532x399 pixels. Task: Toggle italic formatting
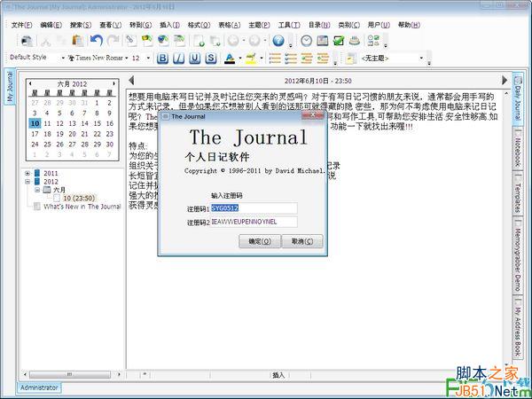click(x=178, y=59)
